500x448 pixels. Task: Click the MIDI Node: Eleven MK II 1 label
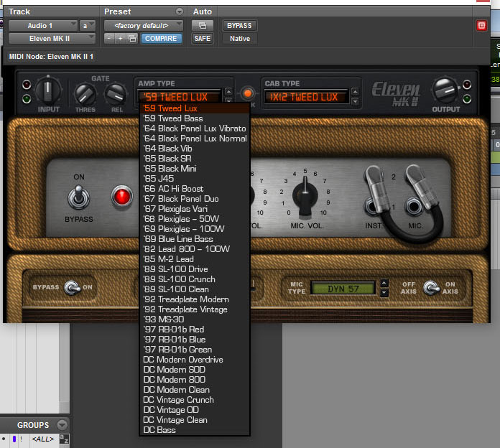pos(51,57)
